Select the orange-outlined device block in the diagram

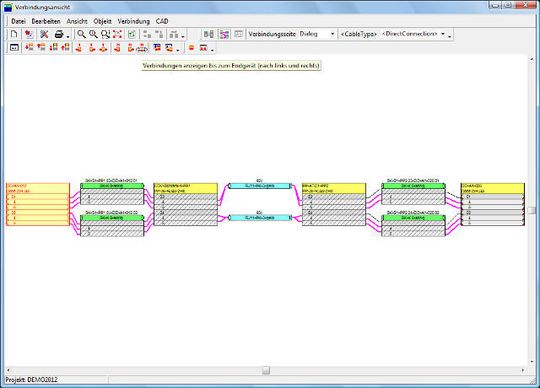tap(38, 204)
